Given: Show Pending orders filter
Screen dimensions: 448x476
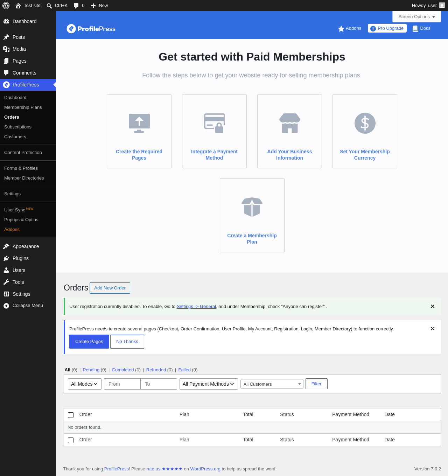Looking at the screenshot, I should point(91,370).
